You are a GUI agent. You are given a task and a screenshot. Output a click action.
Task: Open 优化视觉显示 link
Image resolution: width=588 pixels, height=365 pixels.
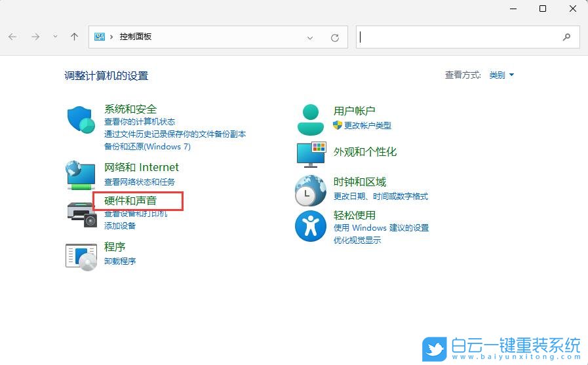tap(357, 240)
